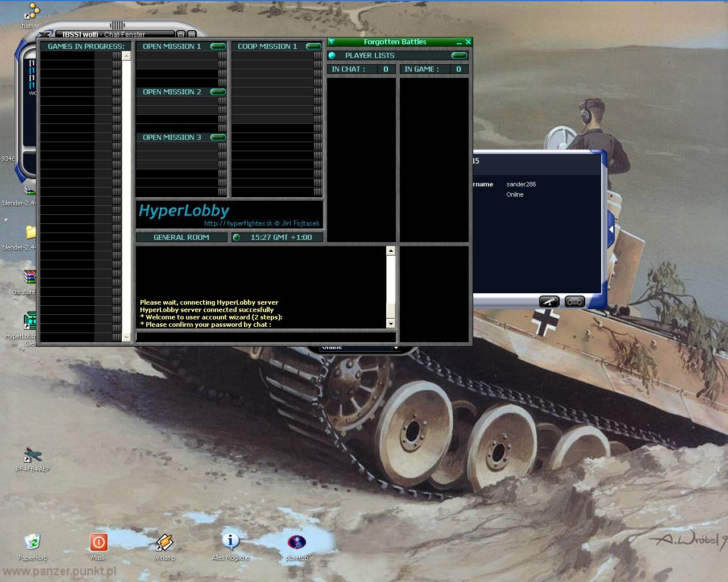Click the IN CHAT count value 0
728x582 pixels.
[386, 69]
